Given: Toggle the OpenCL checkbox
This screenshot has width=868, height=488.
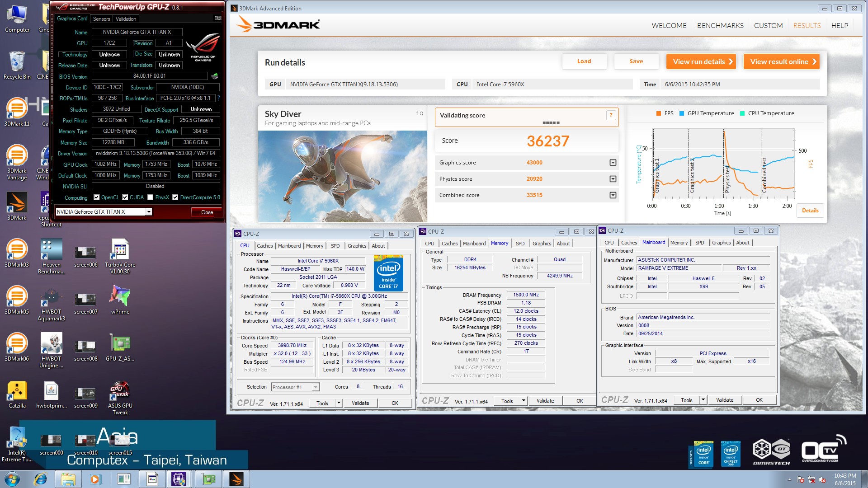Looking at the screenshot, I should pyautogui.click(x=96, y=197).
